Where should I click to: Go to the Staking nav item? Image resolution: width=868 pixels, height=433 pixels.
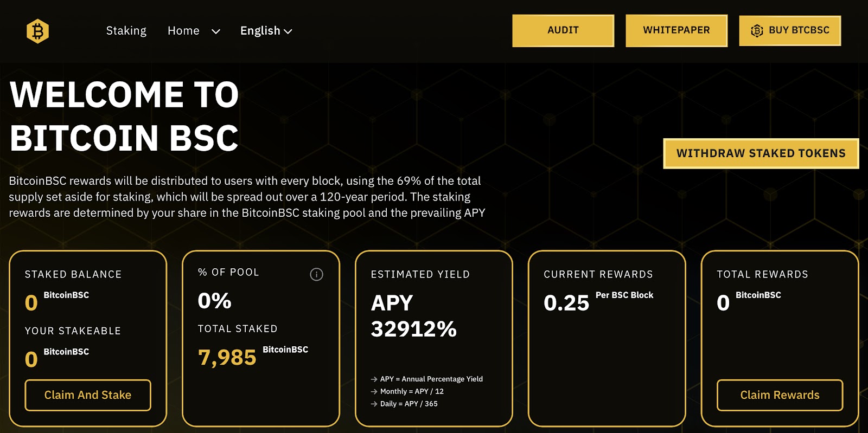click(x=126, y=31)
